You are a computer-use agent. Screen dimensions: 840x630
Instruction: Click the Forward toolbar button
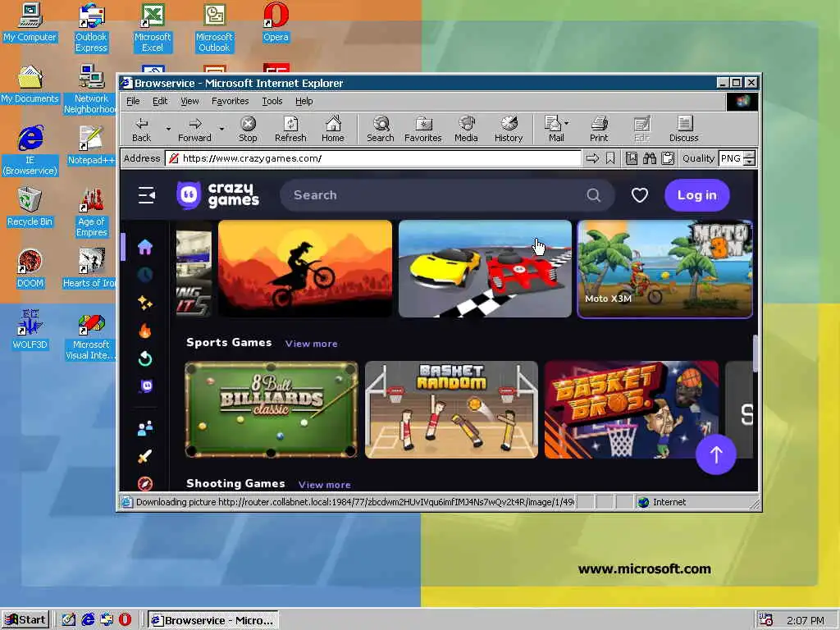(194, 129)
